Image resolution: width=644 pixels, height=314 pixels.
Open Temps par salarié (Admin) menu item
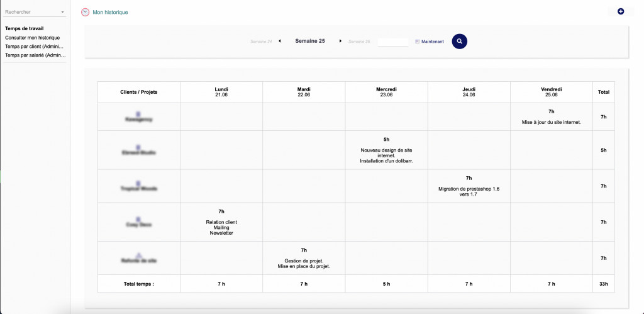point(35,55)
